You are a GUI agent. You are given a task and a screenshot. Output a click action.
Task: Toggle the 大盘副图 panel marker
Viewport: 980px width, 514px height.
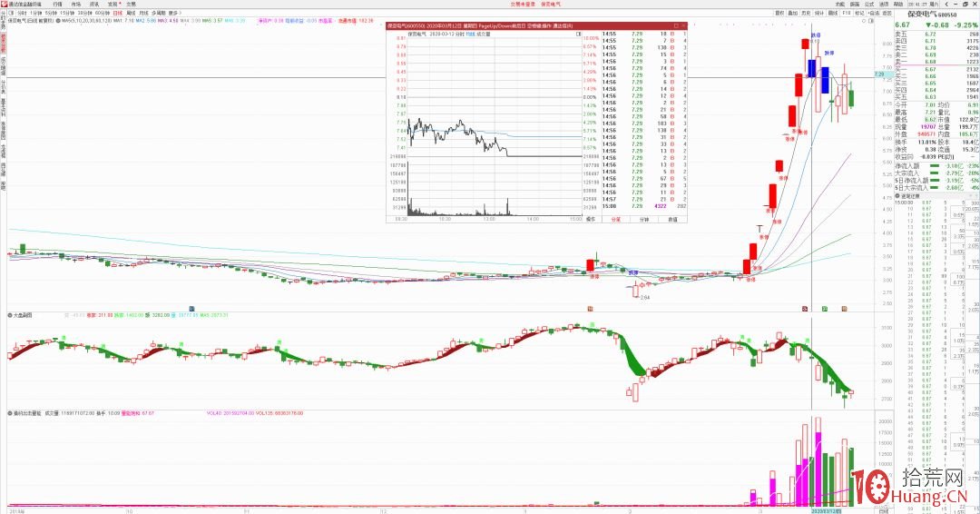11,315
